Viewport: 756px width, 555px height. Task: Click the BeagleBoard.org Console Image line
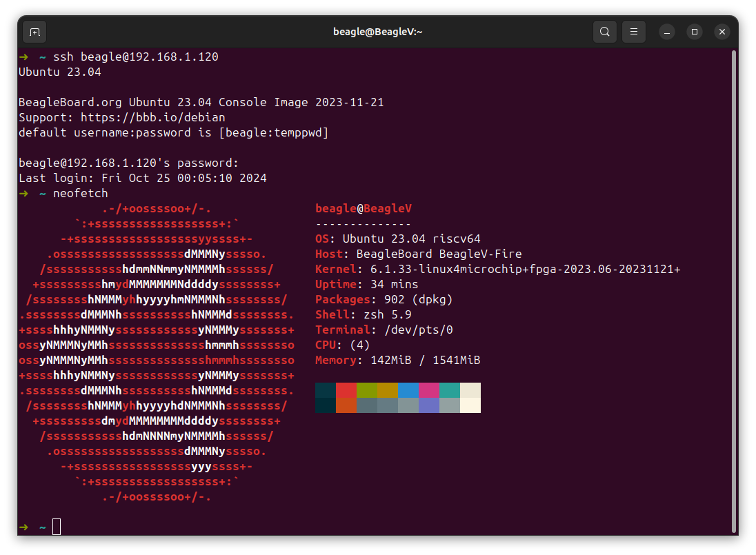pos(201,102)
